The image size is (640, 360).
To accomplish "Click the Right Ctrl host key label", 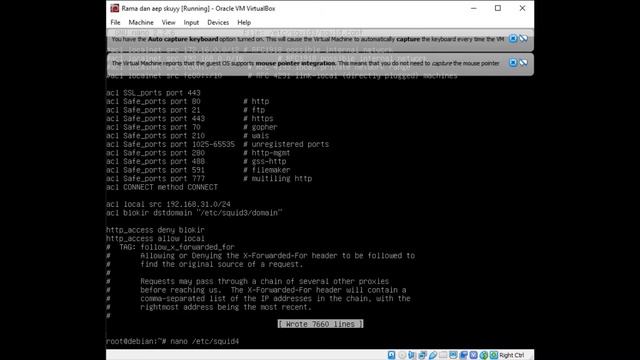I will [x=512, y=355].
